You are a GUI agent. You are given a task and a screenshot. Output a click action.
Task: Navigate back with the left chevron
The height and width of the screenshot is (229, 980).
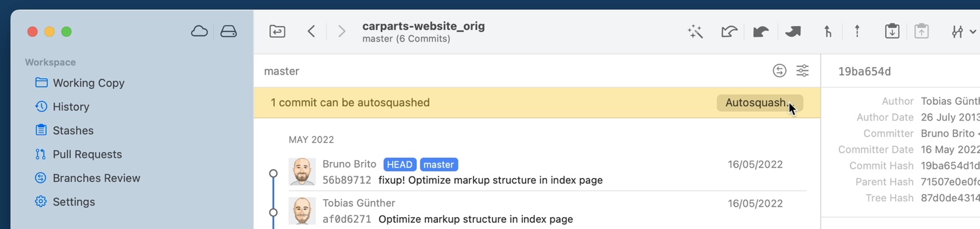pos(311,31)
